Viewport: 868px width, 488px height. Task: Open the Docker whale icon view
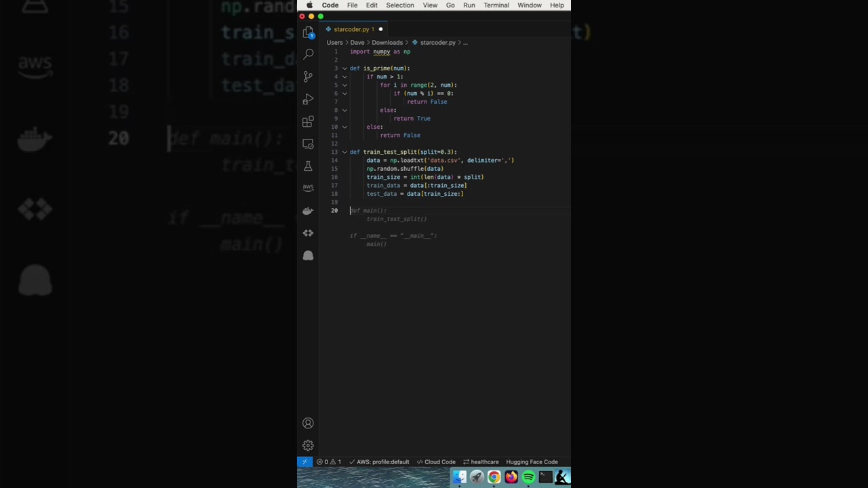[x=308, y=211]
